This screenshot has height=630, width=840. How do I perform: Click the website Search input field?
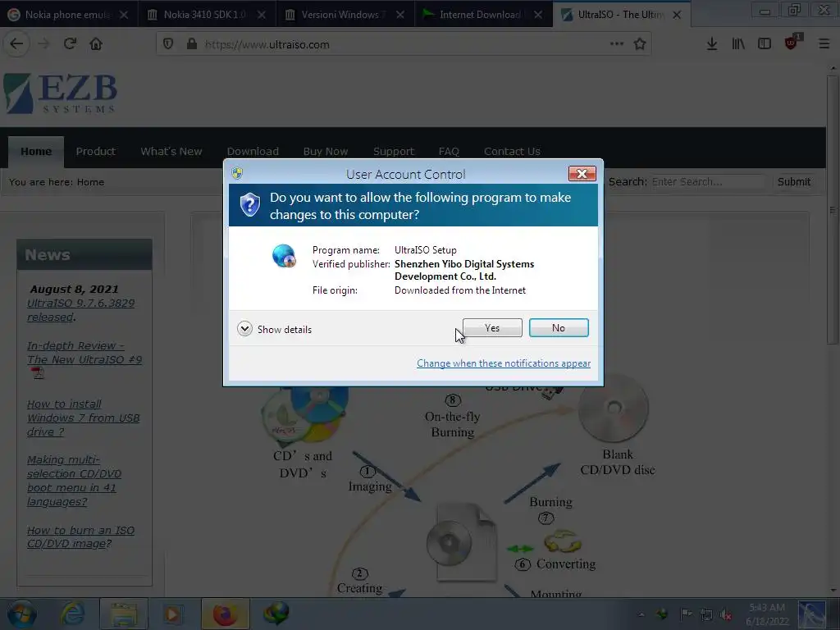click(x=707, y=182)
